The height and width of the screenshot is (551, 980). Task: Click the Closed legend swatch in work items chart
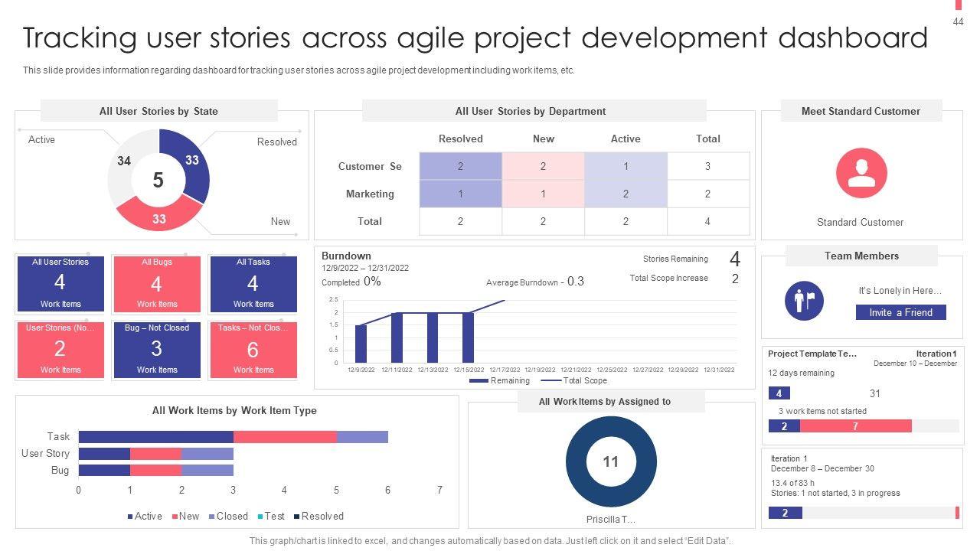click(x=212, y=517)
